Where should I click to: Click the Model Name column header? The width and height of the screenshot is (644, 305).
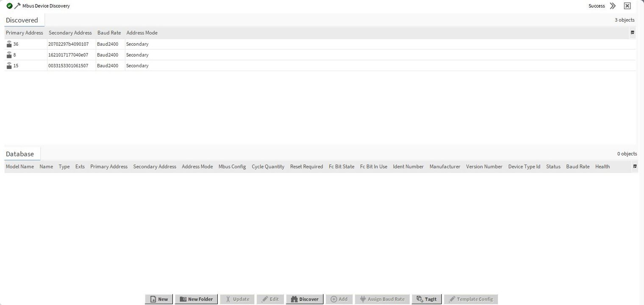19,167
